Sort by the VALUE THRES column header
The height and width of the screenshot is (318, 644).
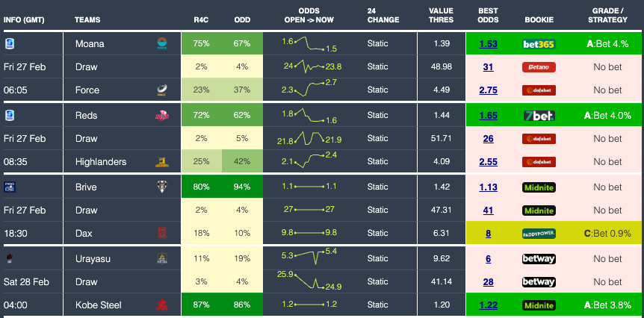(441, 16)
